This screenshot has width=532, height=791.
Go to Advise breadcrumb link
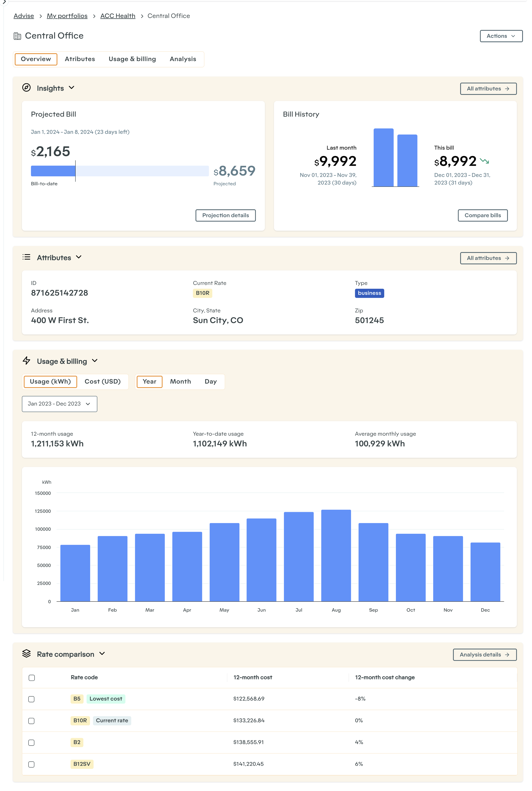[24, 16]
